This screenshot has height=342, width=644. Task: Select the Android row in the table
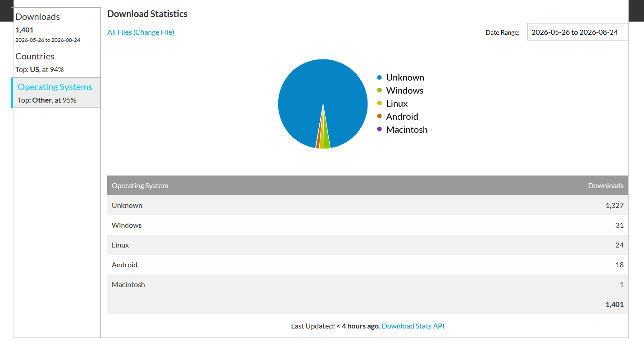367,265
